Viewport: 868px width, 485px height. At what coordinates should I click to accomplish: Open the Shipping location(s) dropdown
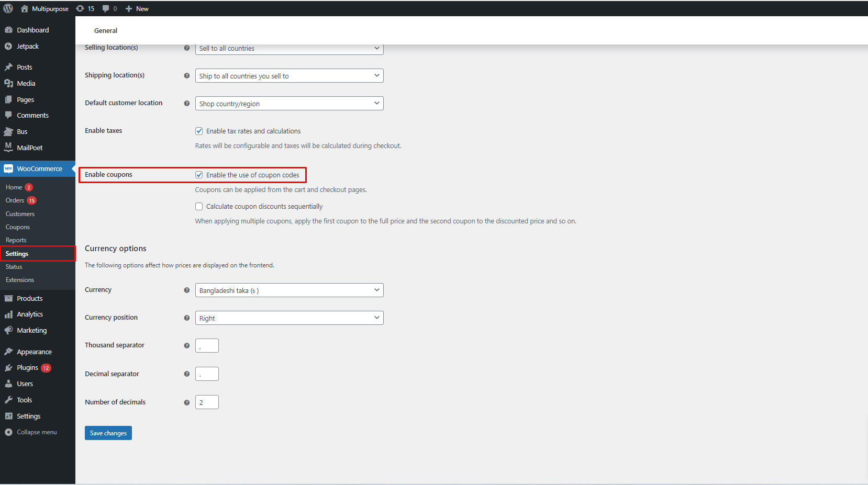click(x=289, y=75)
